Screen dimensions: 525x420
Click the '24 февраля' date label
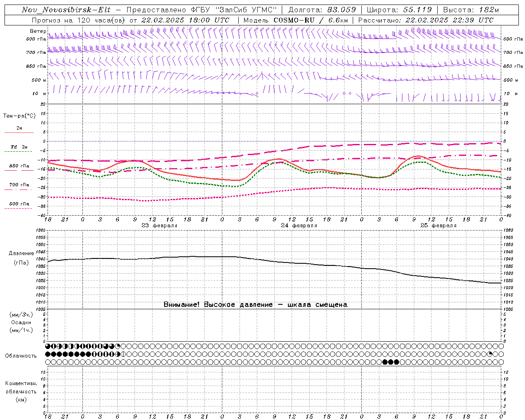299,226
